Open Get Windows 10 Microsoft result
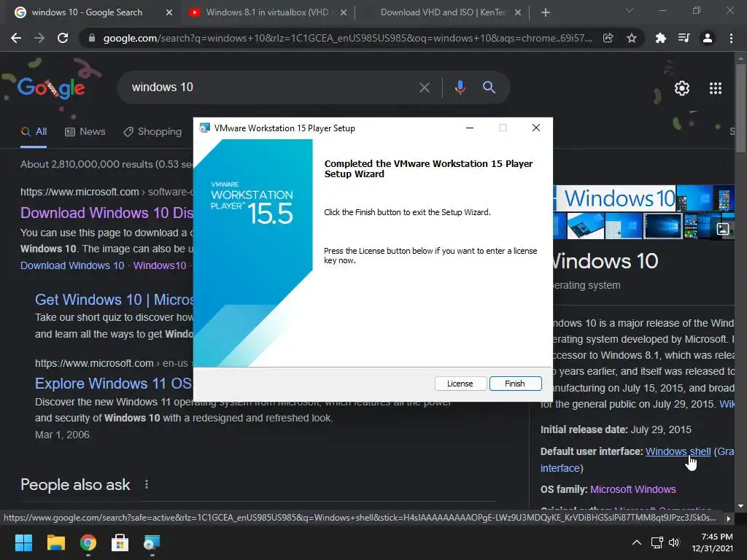Viewport: 747px width, 560px height. click(114, 300)
